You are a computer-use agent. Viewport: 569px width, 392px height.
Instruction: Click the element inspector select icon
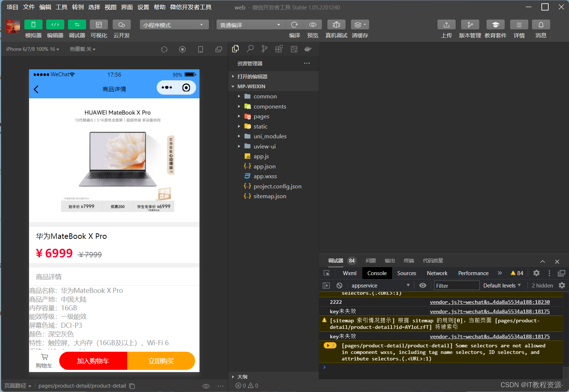click(x=327, y=273)
